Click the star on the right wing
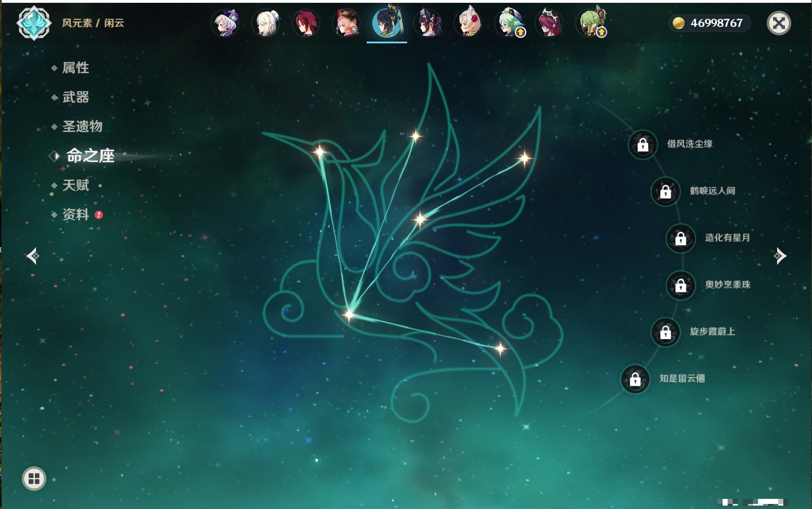Viewport: 812px width, 509px height. [x=524, y=159]
